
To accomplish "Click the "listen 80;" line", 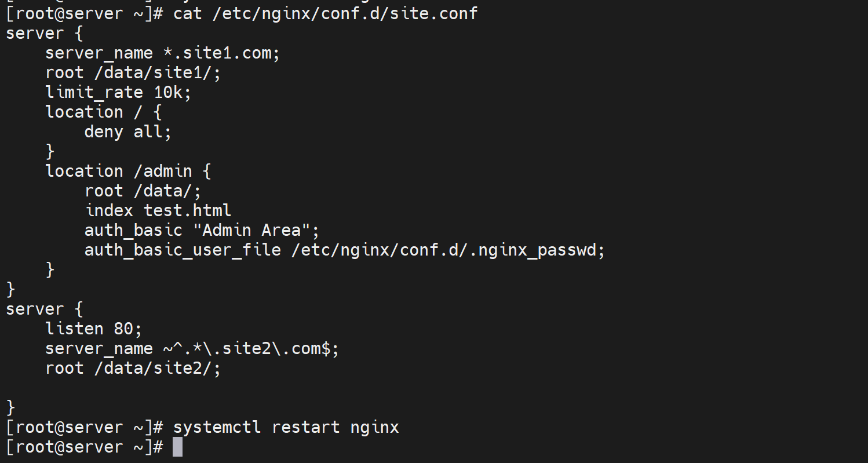I will tap(94, 329).
